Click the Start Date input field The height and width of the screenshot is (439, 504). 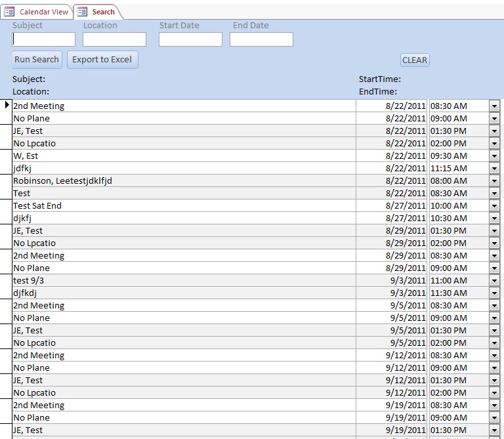click(190, 39)
